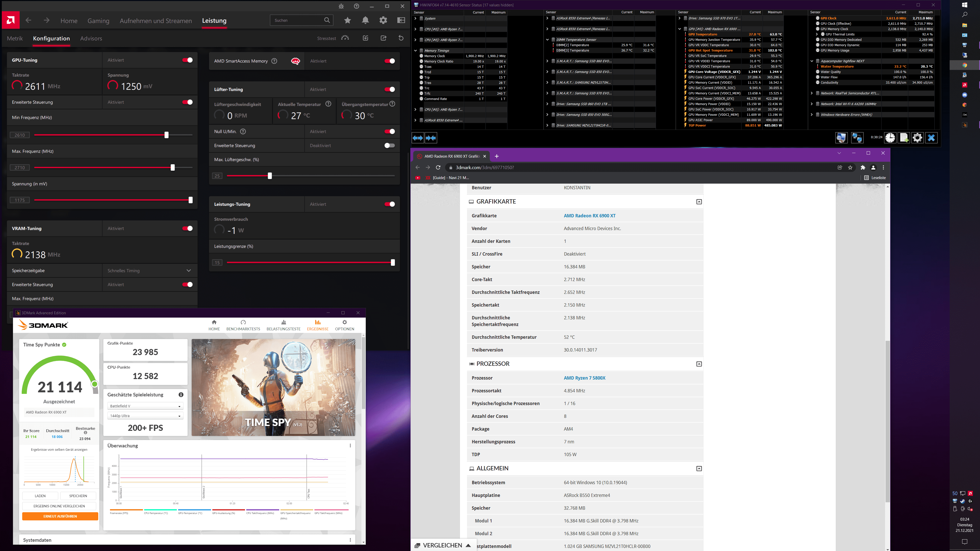980x551 pixels.
Task: Toggle Lüfter-Tuning switch
Action: point(389,89)
